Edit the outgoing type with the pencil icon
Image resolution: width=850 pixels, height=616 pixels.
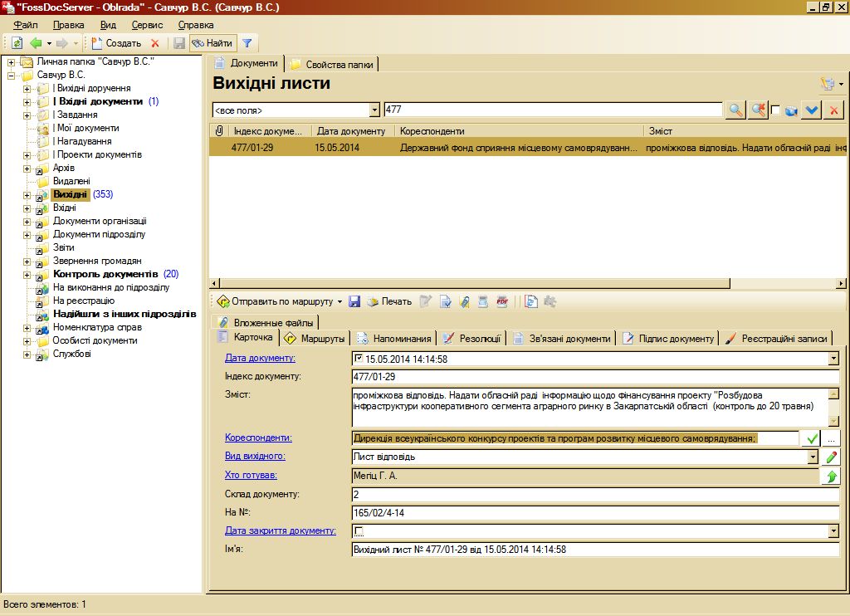831,457
